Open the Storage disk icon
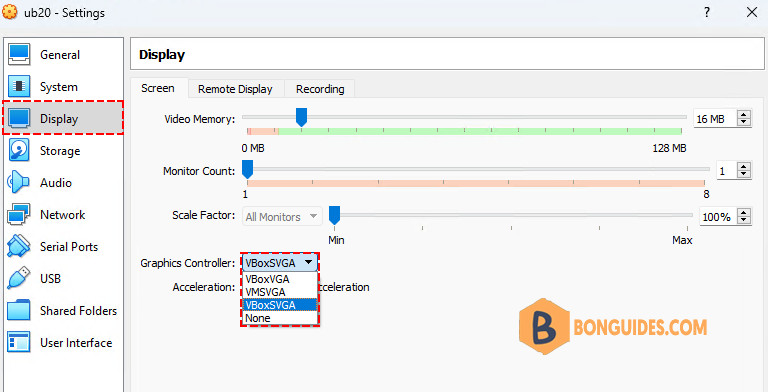Viewport: 768px width, 392px height. 19,150
